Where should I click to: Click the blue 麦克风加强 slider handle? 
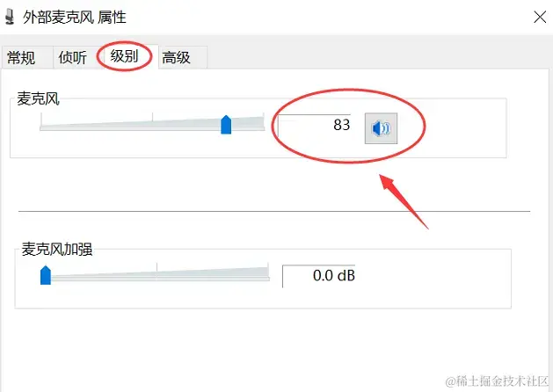46,275
